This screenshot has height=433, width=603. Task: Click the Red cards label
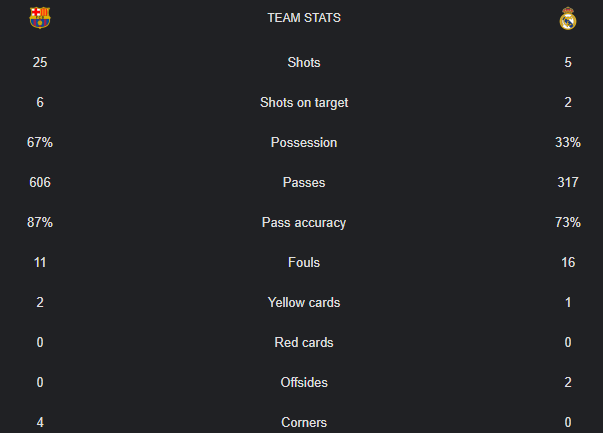304,342
